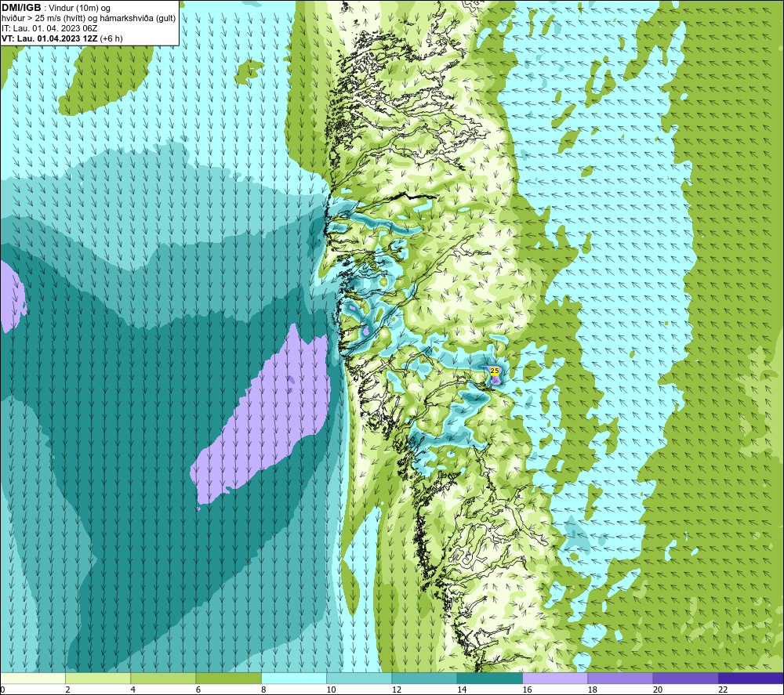Choose the dark indigo swatch above 22
The width and height of the screenshot is (784, 695).
750,678
